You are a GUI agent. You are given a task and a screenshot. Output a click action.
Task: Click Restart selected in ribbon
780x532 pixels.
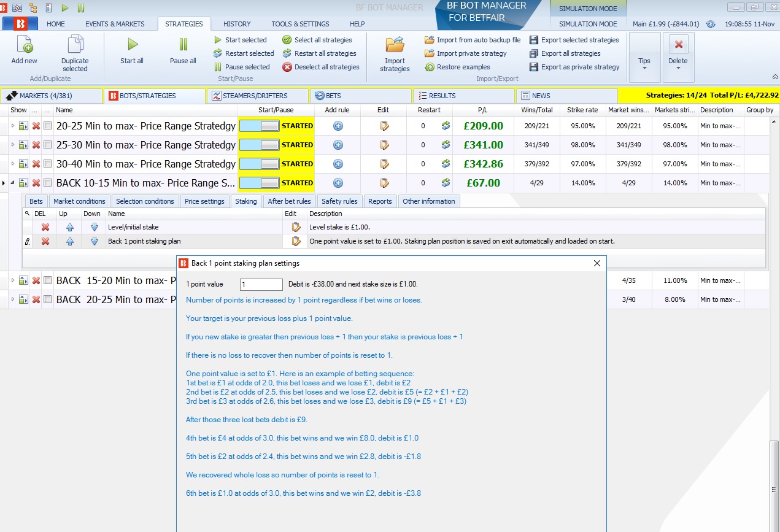click(x=244, y=53)
